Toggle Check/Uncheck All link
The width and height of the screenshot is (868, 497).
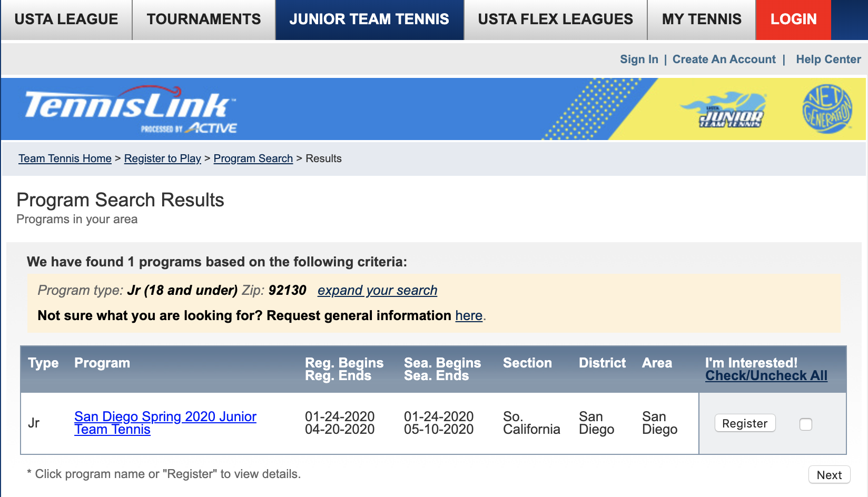click(x=766, y=375)
